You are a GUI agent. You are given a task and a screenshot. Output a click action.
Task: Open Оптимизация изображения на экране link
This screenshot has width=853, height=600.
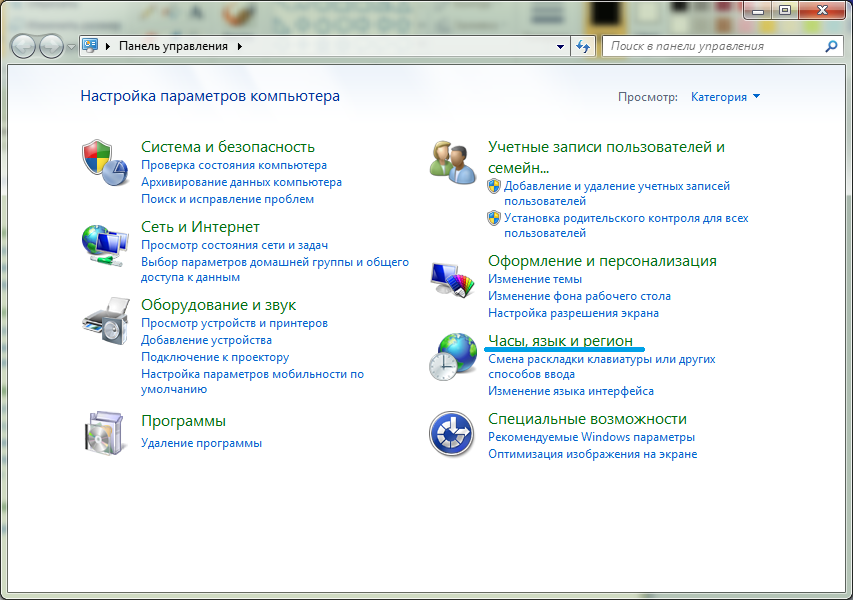coord(592,454)
